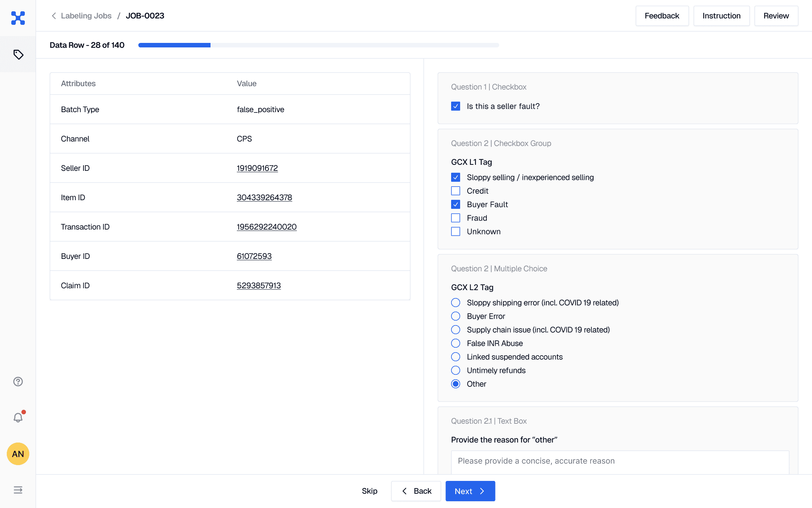
Task: Click the CPS channel value
Action: click(x=244, y=139)
